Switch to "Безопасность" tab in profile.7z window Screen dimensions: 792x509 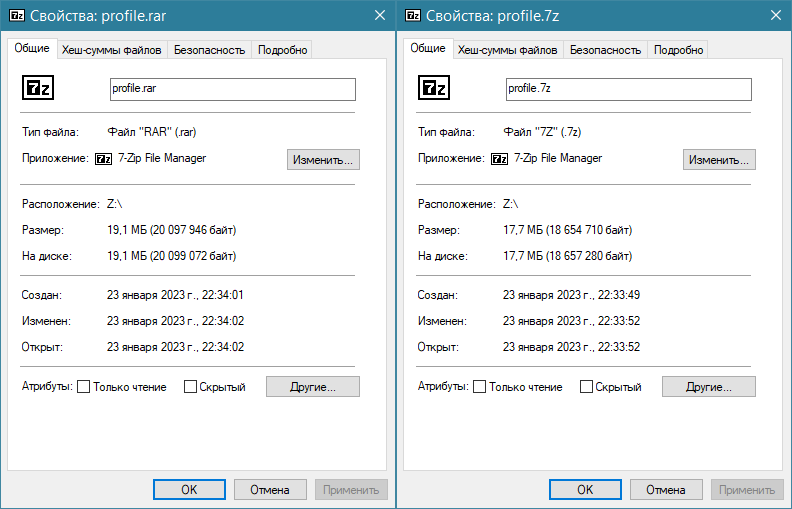click(x=605, y=50)
